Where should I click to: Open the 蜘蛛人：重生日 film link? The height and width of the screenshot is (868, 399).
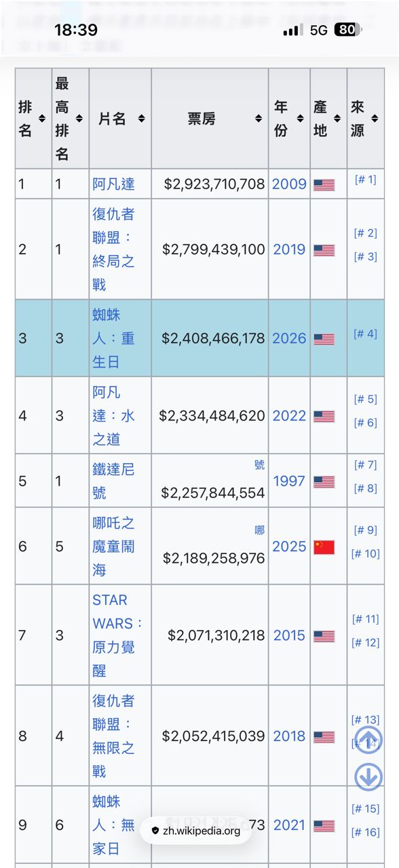[x=113, y=338]
